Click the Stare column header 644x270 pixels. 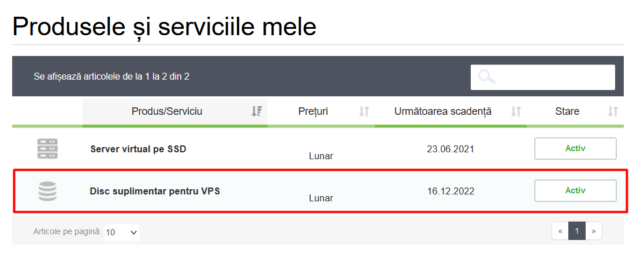[x=567, y=111]
